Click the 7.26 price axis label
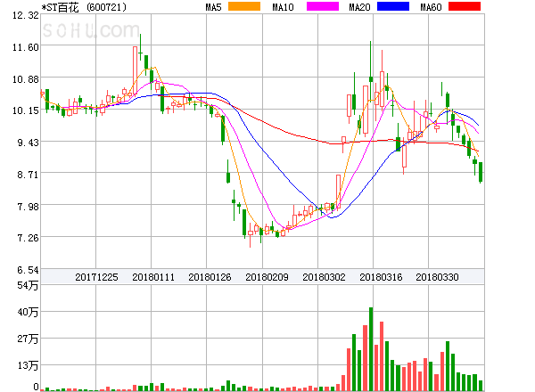Image resolution: width=535 pixels, height=392 pixels. point(28,238)
